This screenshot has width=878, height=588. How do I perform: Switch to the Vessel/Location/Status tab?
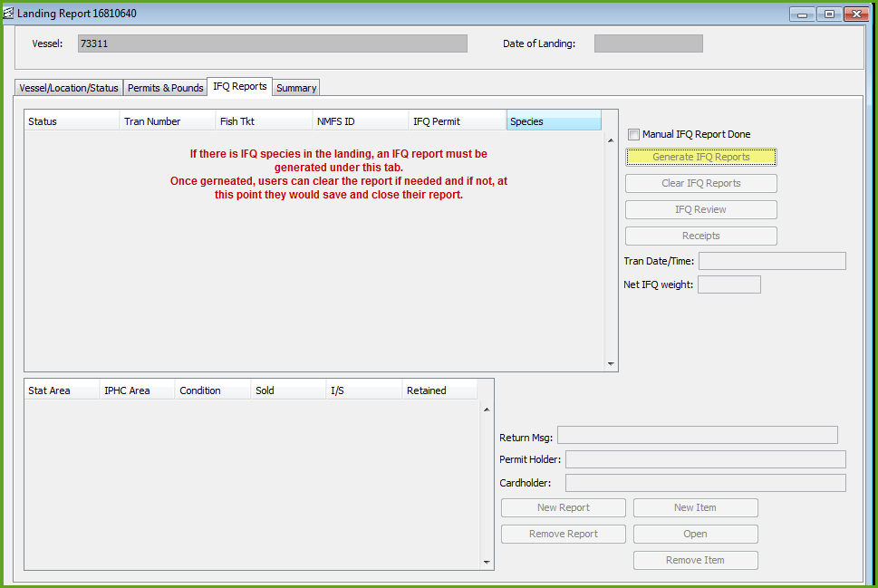click(69, 88)
